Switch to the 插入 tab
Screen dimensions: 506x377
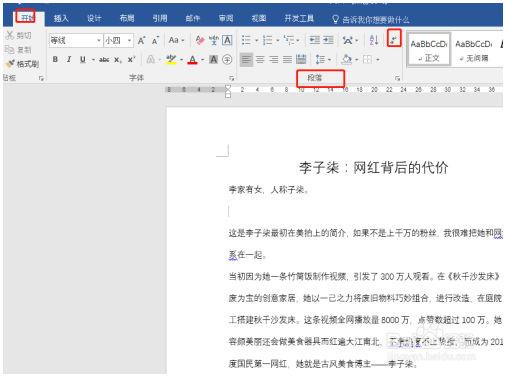click(x=61, y=18)
